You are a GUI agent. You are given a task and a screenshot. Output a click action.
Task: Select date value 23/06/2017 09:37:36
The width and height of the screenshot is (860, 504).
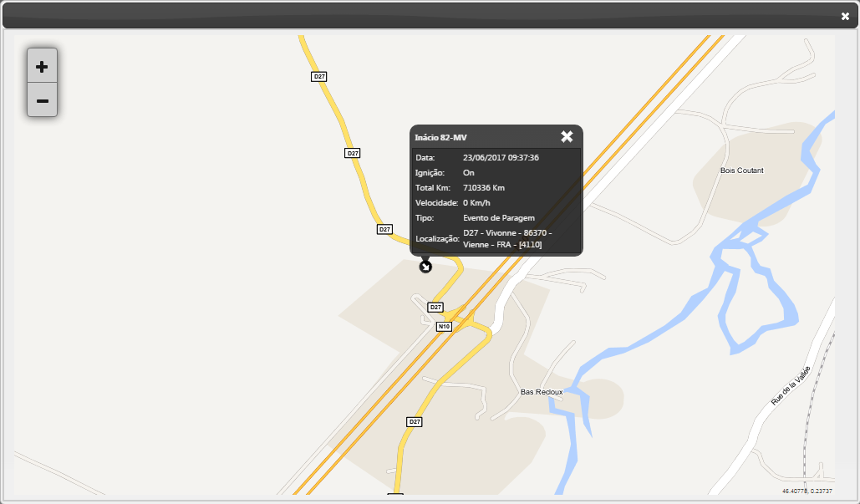tap(501, 157)
